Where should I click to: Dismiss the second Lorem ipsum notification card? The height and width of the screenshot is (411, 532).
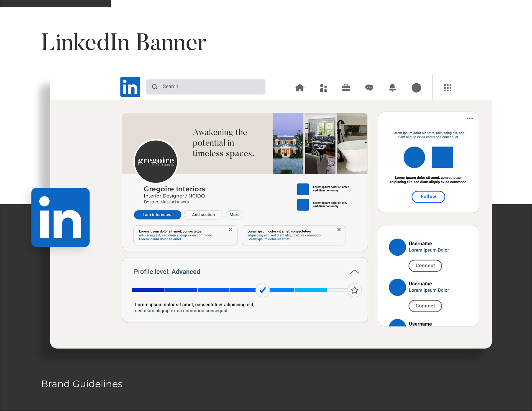[339, 230]
